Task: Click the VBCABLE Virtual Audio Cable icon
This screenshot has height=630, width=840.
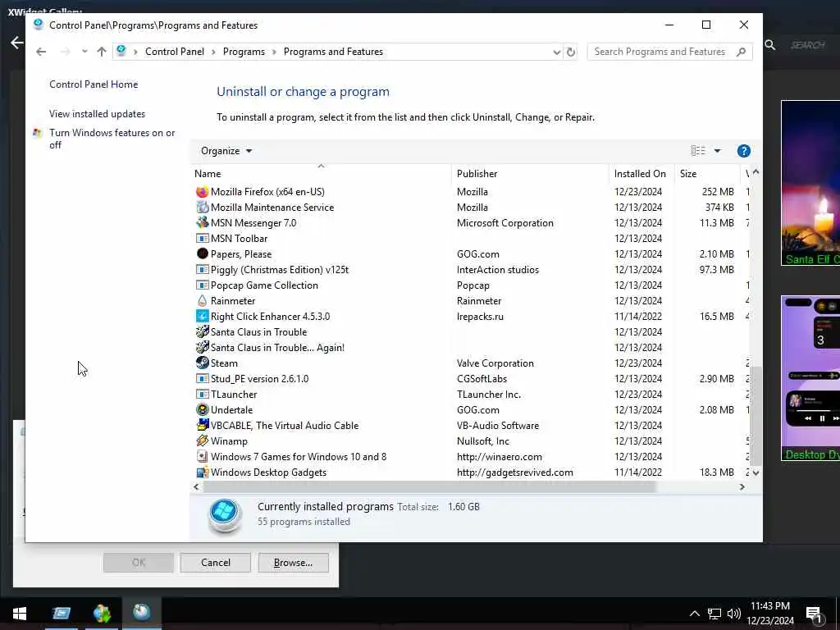Action: pos(202,426)
